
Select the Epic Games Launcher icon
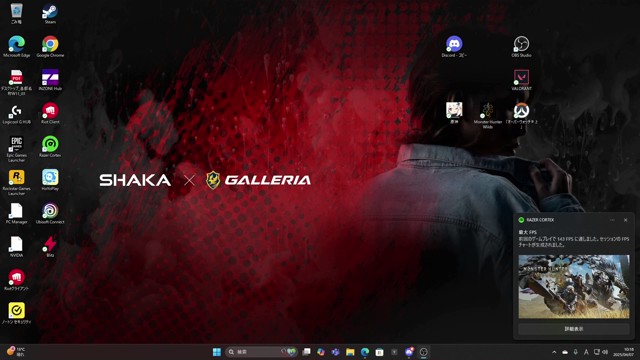[x=16, y=149]
